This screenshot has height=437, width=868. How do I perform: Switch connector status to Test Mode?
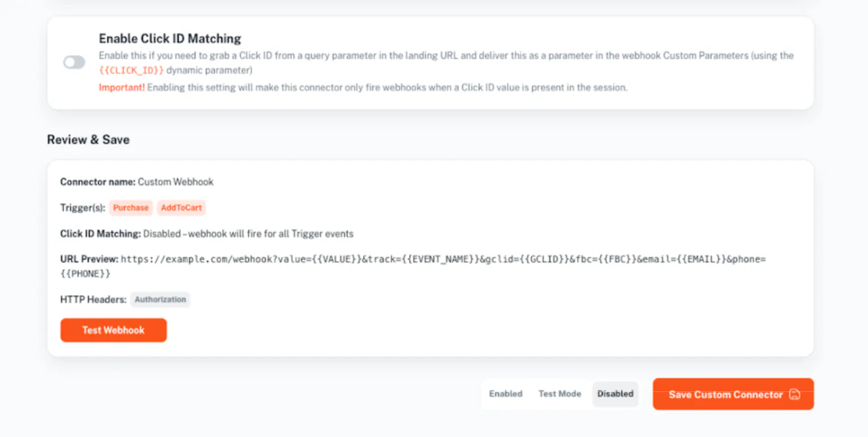(x=560, y=394)
